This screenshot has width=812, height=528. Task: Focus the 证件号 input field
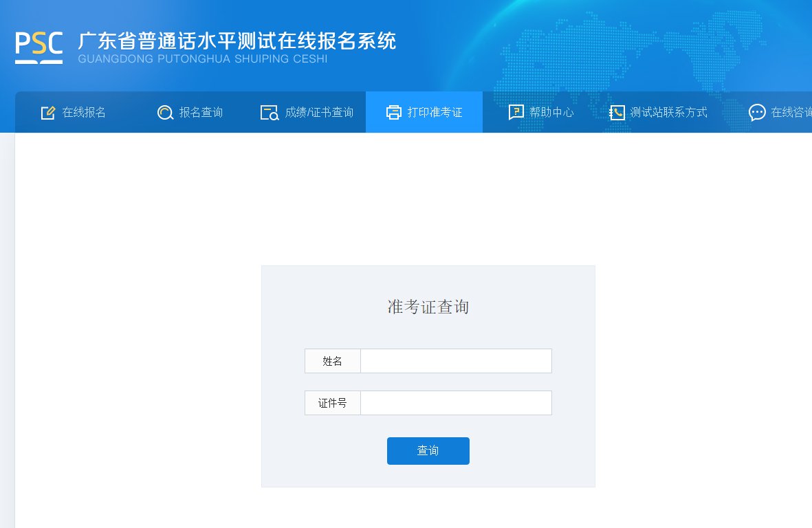456,403
